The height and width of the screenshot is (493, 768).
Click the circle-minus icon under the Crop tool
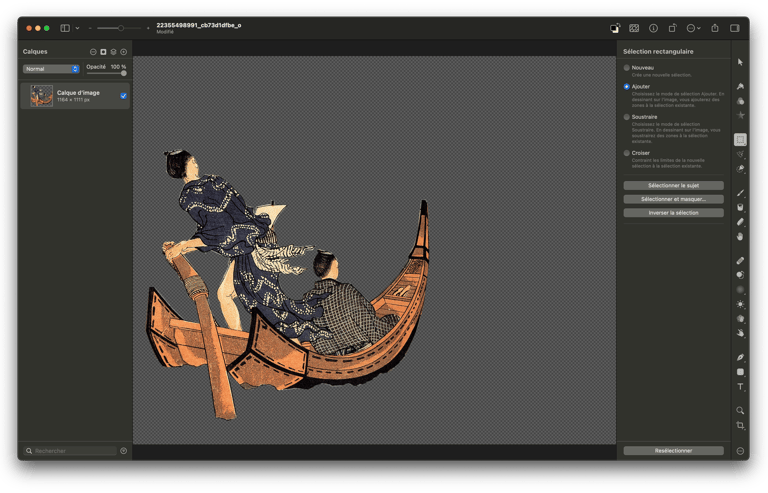[x=740, y=451]
